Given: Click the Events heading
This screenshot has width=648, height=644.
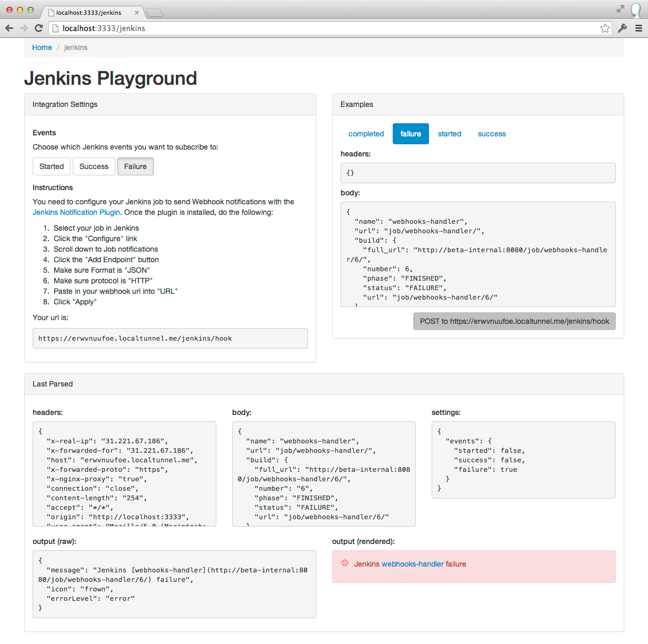Looking at the screenshot, I should click(44, 133).
